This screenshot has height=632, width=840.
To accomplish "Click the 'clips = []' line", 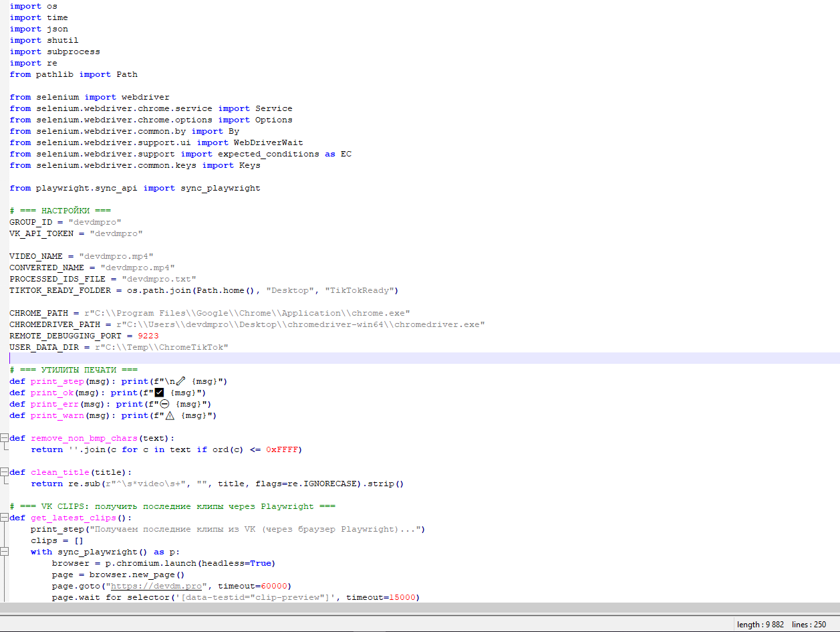I will (x=57, y=540).
